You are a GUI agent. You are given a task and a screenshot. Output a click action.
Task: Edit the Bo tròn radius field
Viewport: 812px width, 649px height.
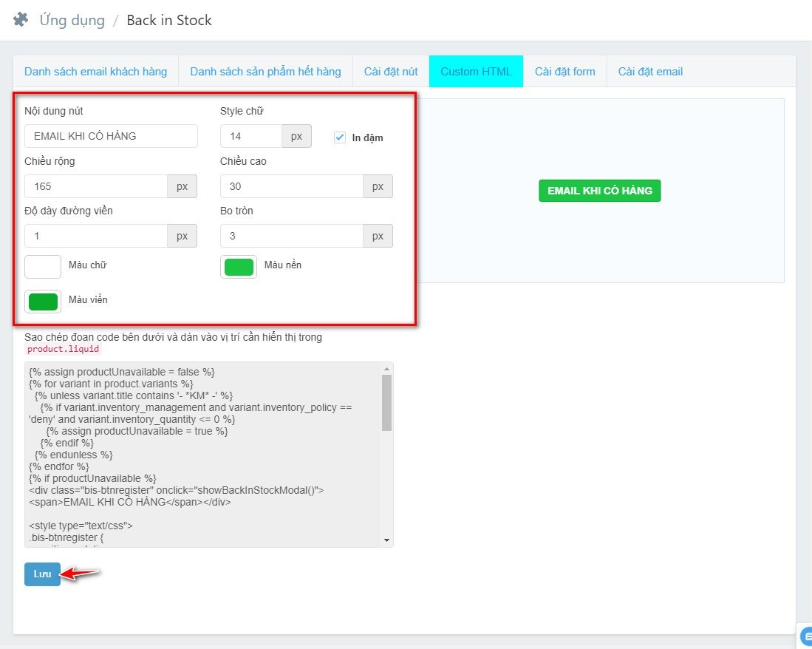click(292, 236)
